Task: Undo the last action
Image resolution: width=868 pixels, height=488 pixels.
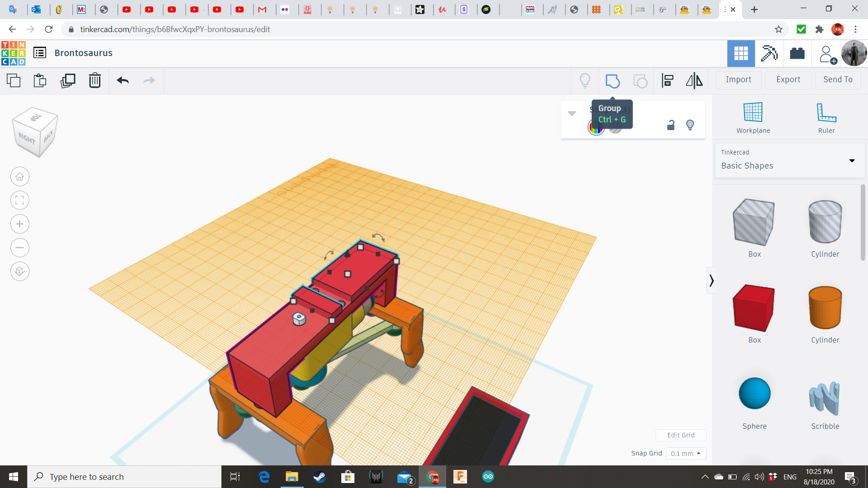Action: point(123,80)
